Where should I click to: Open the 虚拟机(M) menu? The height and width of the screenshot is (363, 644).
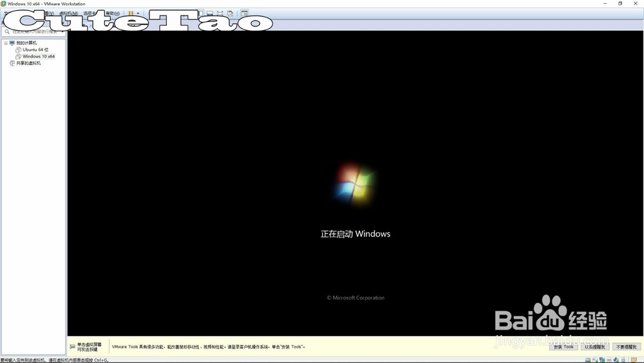[69, 13]
